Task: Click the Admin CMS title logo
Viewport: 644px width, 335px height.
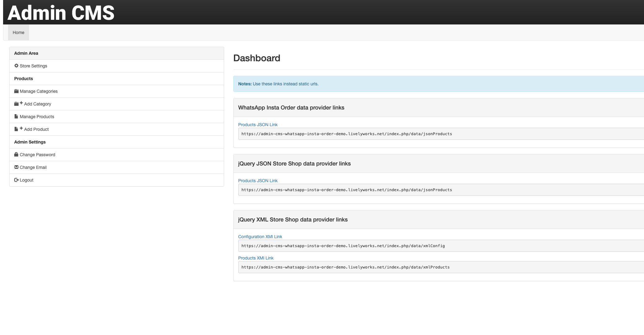Action: pos(61,13)
